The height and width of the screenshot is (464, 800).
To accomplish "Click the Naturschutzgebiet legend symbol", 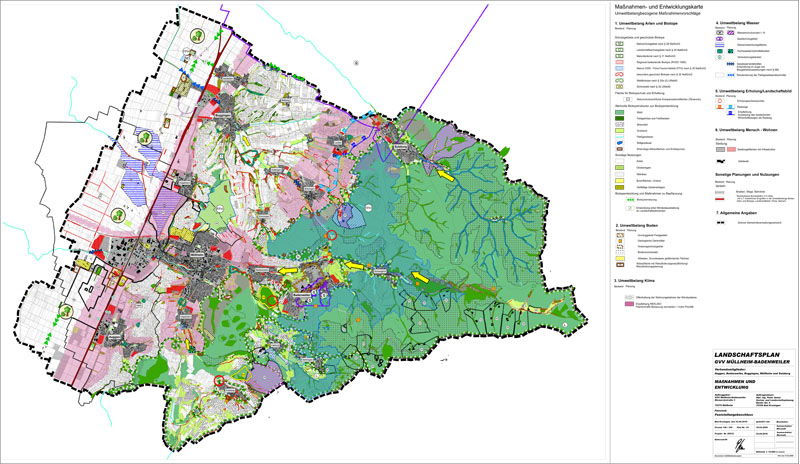I will pyautogui.click(x=620, y=45).
